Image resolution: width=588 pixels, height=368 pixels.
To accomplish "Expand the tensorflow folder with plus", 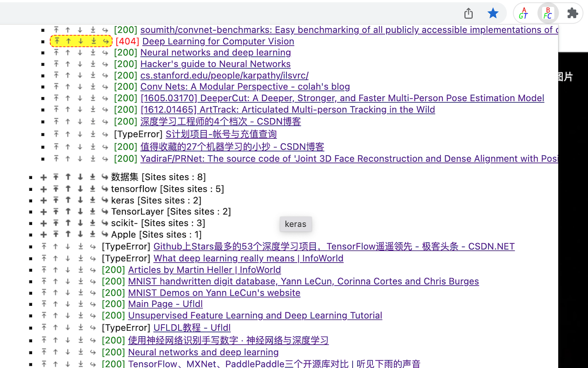I will [x=44, y=189].
